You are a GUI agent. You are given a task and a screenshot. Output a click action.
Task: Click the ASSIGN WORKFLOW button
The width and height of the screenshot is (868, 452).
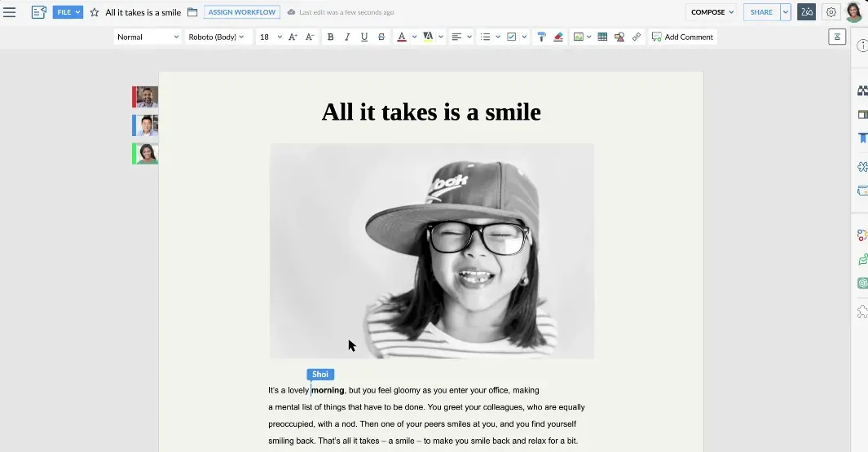242,12
